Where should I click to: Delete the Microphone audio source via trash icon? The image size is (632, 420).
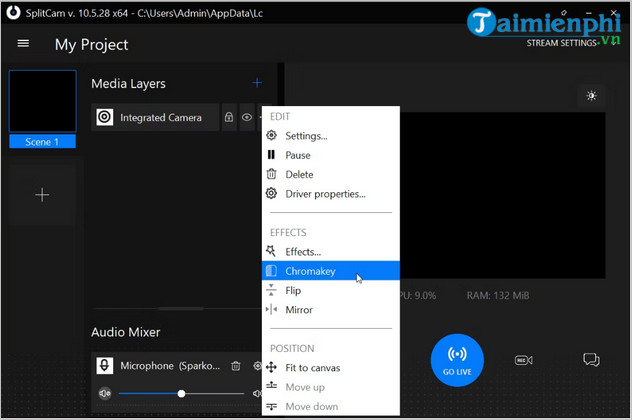[x=236, y=366]
